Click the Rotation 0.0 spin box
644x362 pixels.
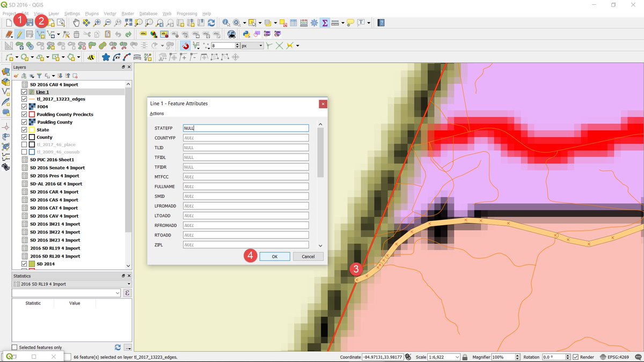point(555,357)
